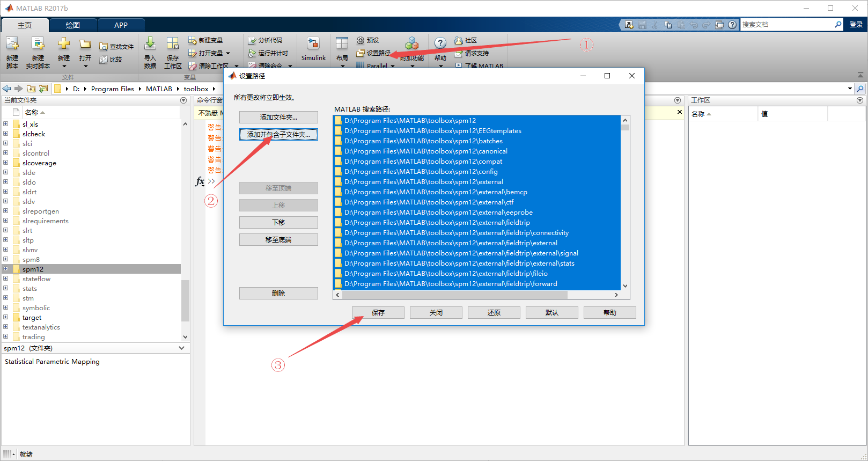
Task: Open 预设 (Preferences) gear item
Action: tap(368, 40)
